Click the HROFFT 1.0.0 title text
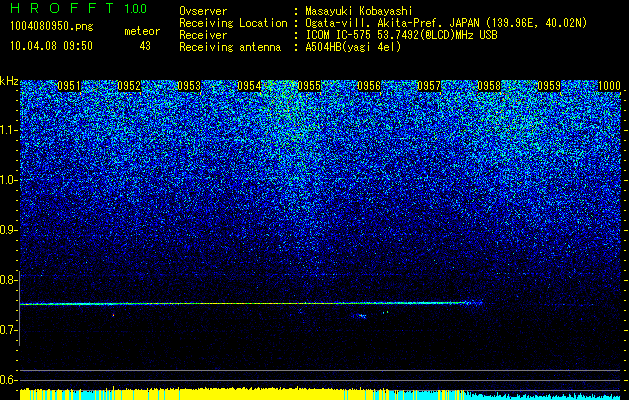The image size is (629, 400). click(x=79, y=8)
